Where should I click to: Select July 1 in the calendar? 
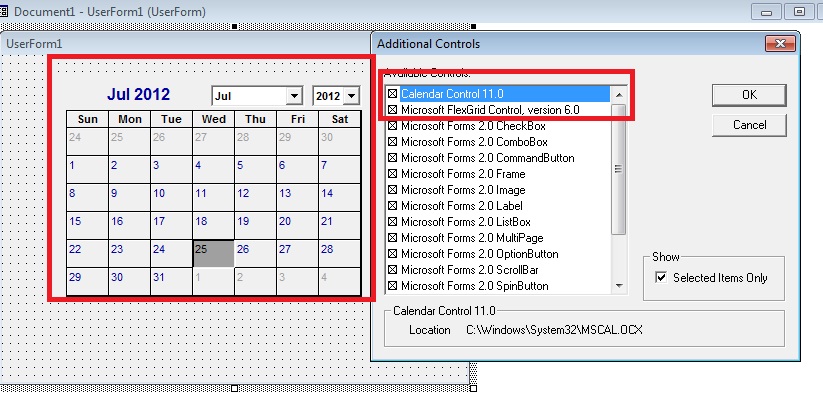coord(87,170)
